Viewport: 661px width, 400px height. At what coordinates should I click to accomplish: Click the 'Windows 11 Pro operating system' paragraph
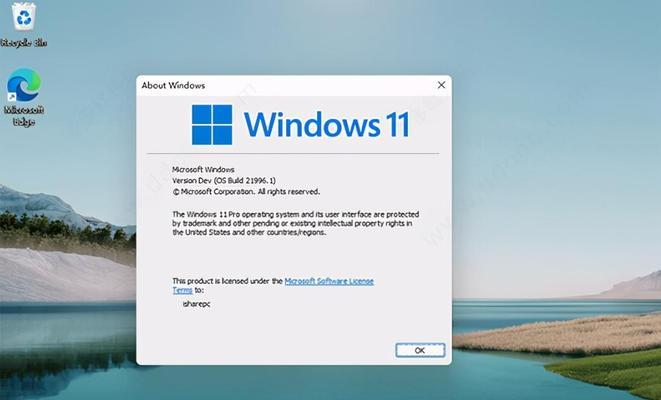(296, 223)
